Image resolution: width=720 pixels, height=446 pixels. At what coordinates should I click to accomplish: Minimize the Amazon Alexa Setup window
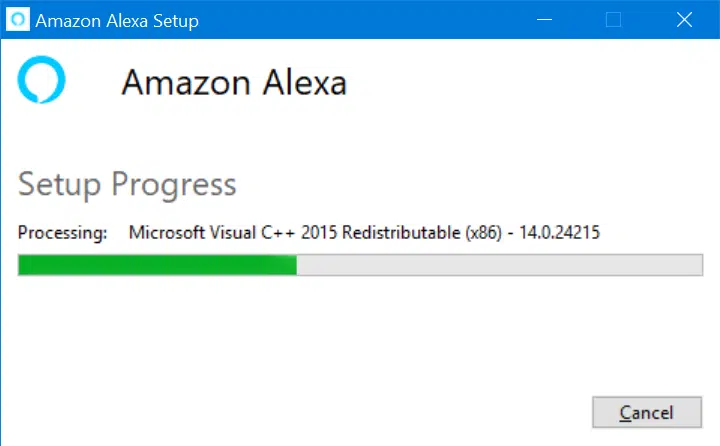(545, 20)
